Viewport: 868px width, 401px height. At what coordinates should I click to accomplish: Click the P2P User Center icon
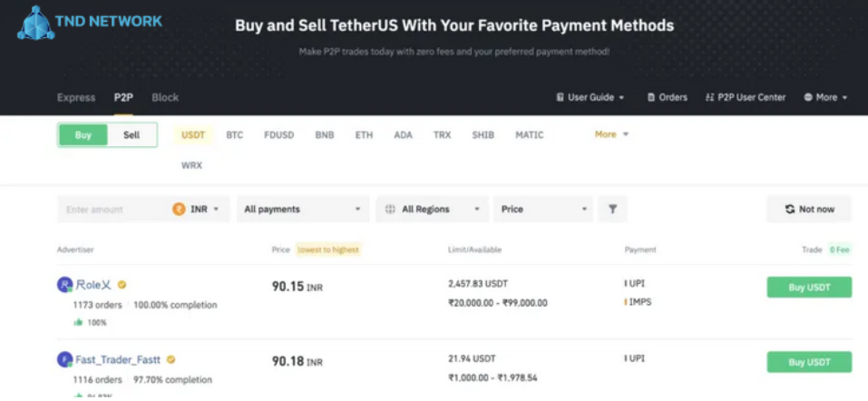pyautogui.click(x=709, y=98)
